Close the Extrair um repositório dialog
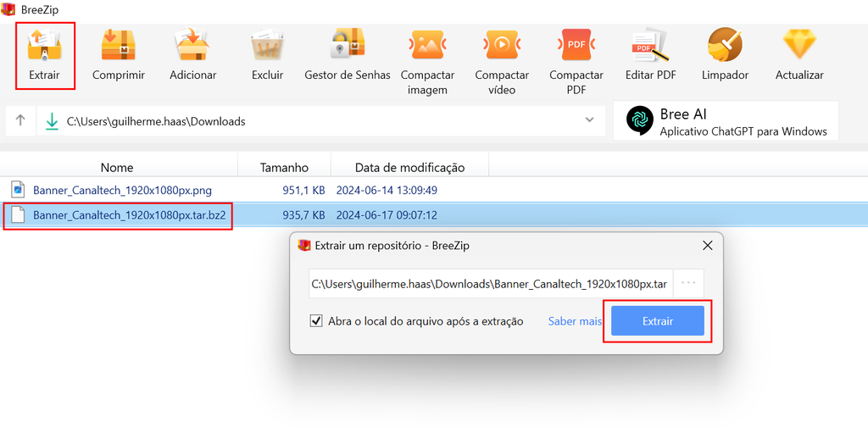Image resolution: width=868 pixels, height=428 pixels. tap(707, 246)
